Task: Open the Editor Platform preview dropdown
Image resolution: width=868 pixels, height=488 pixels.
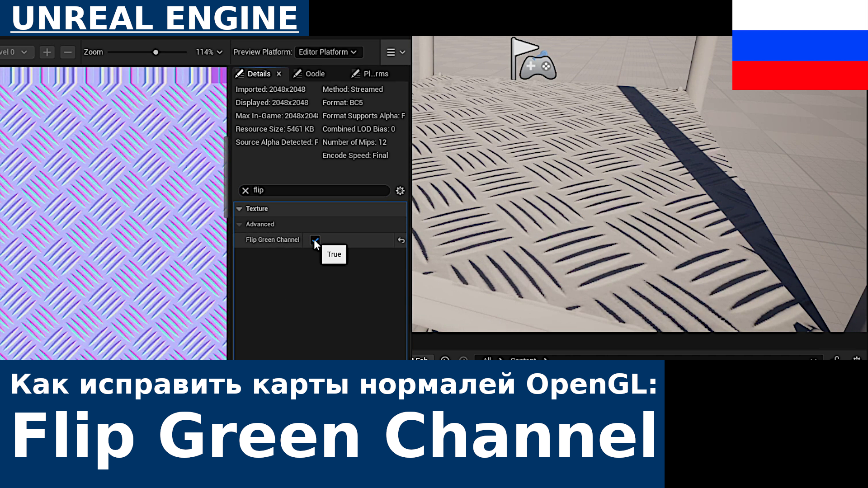Action: tap(328, 52)
